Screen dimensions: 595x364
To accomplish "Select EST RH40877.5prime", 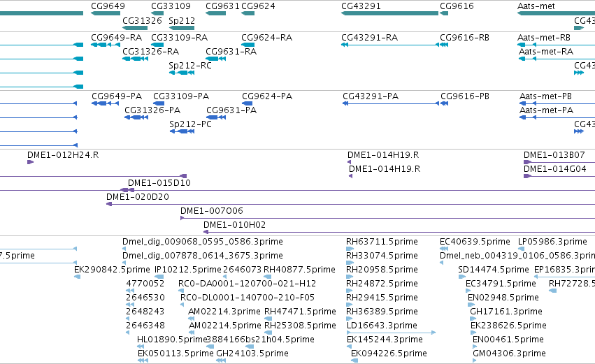I will pyautogui.click(x=300, y=270).
